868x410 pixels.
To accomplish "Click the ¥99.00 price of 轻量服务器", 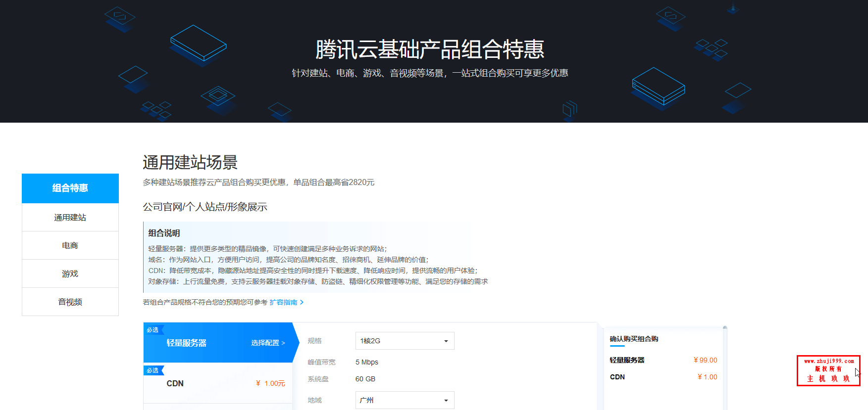I will (x=705, y=360).
